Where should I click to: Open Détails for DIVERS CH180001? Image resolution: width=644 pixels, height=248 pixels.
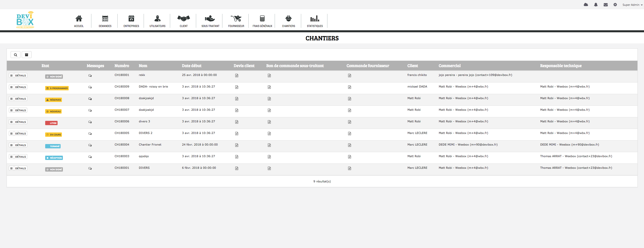[x=18, y=168]
